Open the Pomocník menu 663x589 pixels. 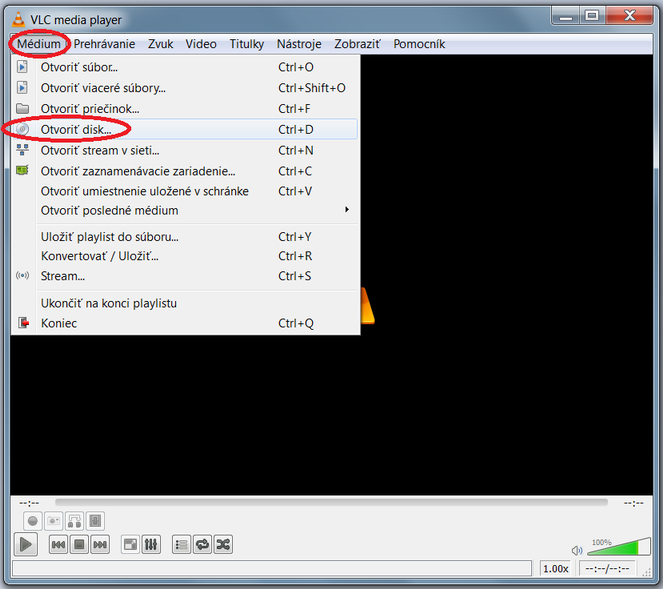click(419, 44)
